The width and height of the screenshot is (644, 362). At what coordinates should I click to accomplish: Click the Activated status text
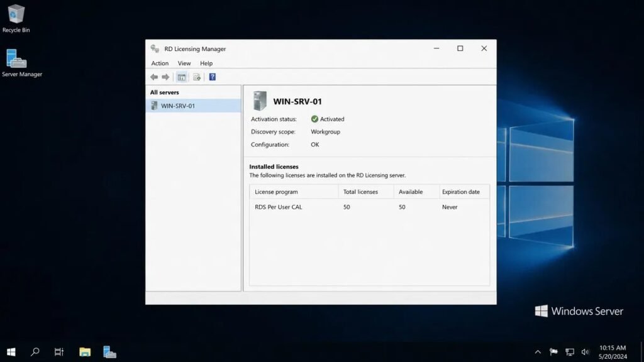pos(332,119)
